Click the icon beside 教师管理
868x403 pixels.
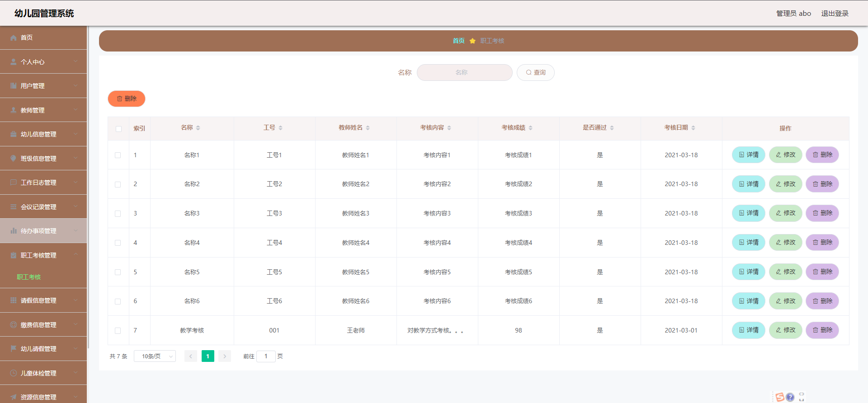coord(14,110)
